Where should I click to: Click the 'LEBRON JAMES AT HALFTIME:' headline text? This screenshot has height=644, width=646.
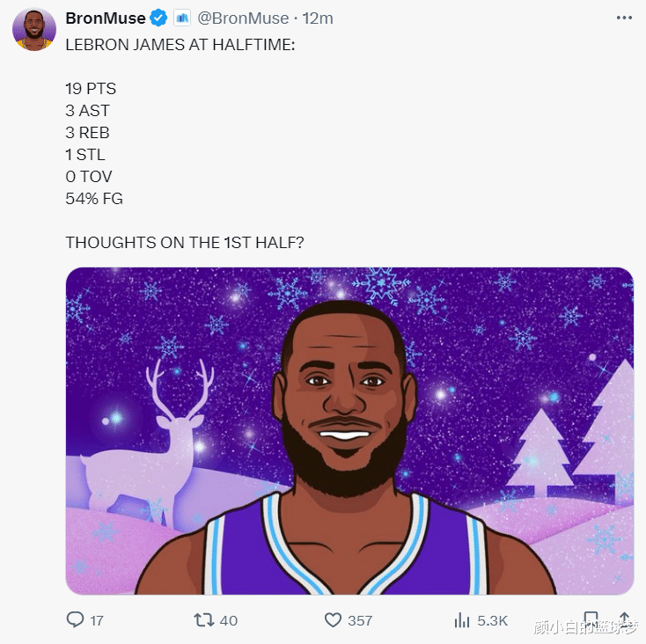click(180, 45)
